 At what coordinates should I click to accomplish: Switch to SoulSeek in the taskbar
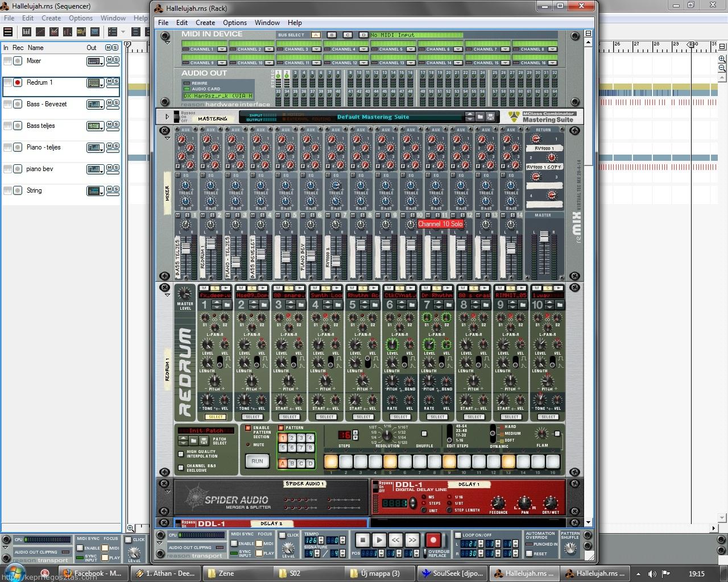[x=453, y=573]
